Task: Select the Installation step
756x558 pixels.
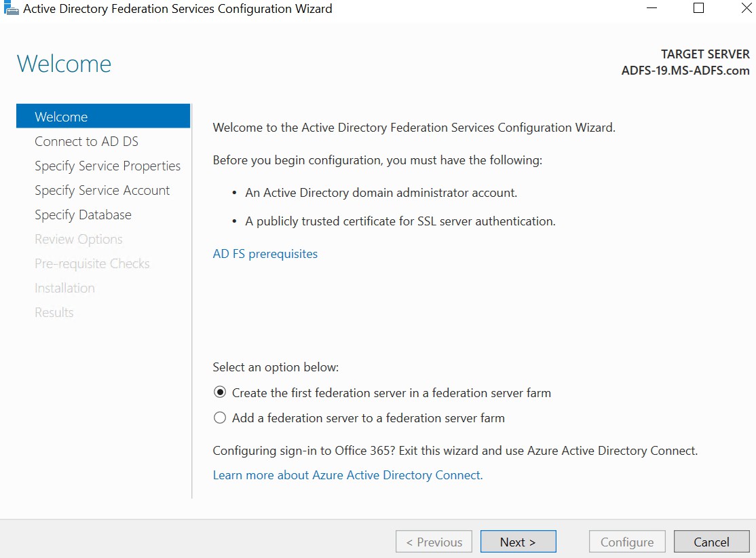Action: pos(64,288)
